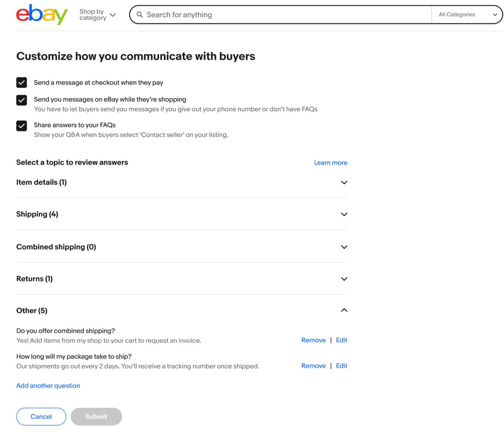Image resolution: width=504 pixels, height=432 pixels.
Task: Click the 'Learn more' link
Action: pos(331,162)
